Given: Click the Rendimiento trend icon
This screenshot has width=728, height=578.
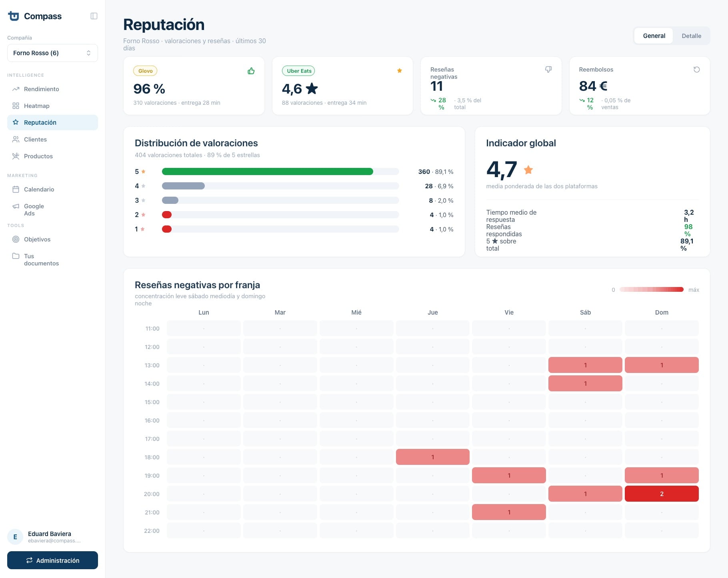Looking at the screenshot, I should point(16,89).
